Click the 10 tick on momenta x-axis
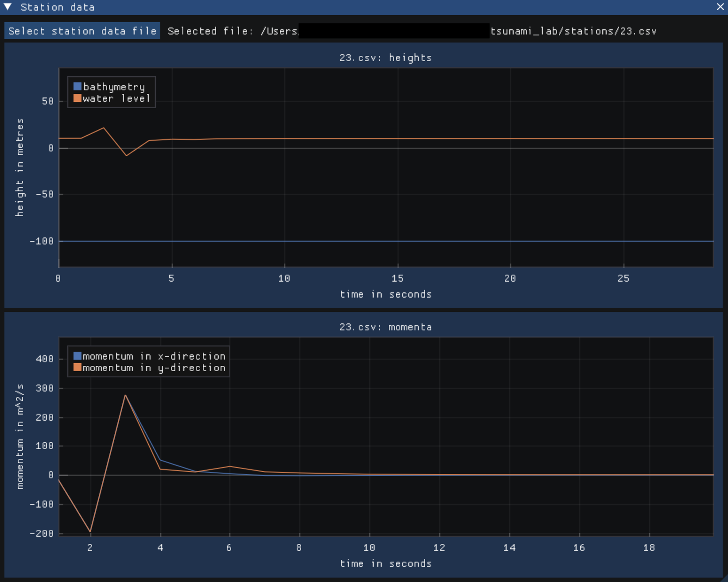Image resolution: width=728 pixels, height=582 pixels. pos(369,548)
